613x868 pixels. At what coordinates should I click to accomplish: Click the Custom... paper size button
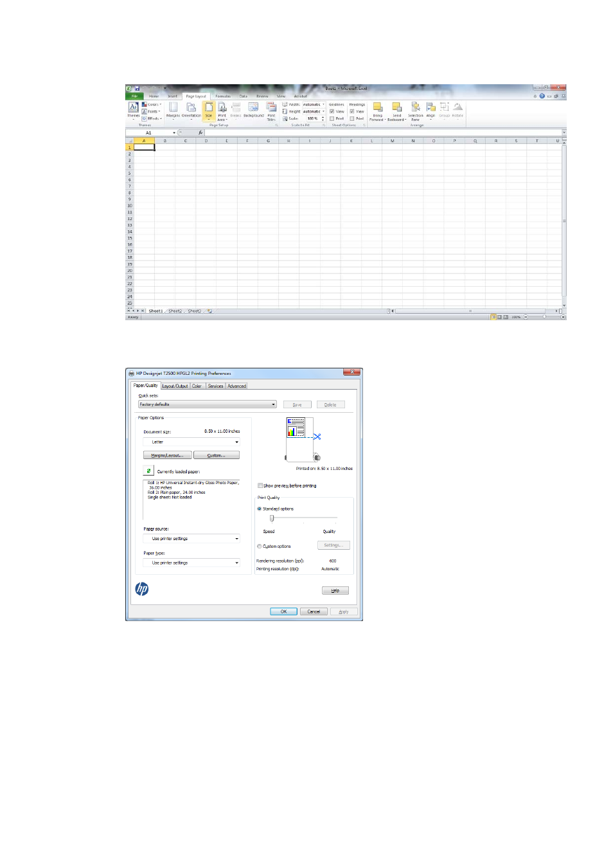click(216, 455)
